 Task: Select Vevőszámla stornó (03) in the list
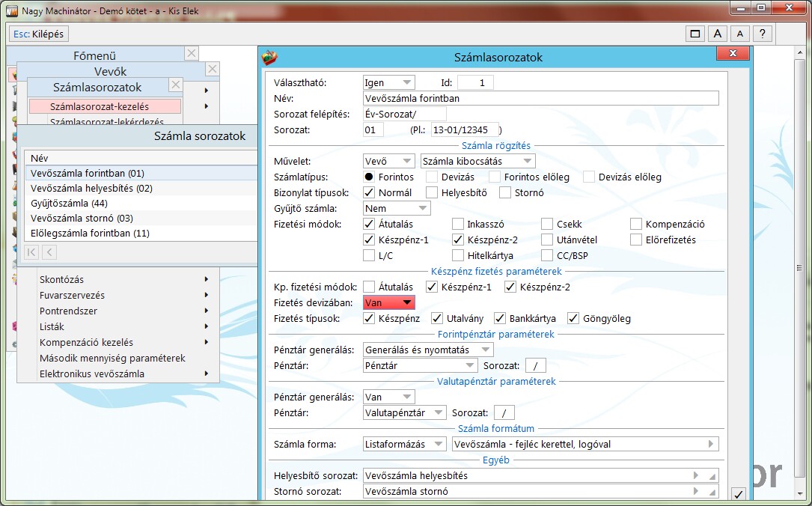[x=82, y=219]
